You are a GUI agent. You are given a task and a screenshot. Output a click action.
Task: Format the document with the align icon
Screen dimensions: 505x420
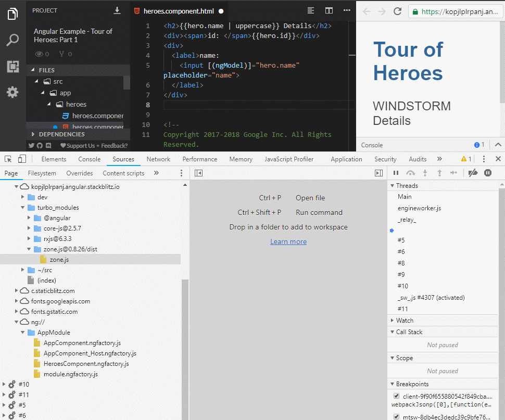pos(310,10)
